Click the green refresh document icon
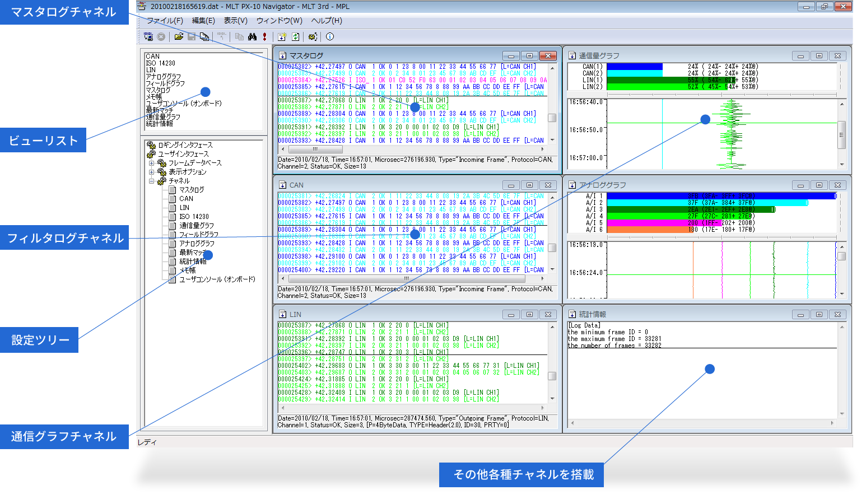The width and height of the screenshot is (866, 504). point(295,36)
